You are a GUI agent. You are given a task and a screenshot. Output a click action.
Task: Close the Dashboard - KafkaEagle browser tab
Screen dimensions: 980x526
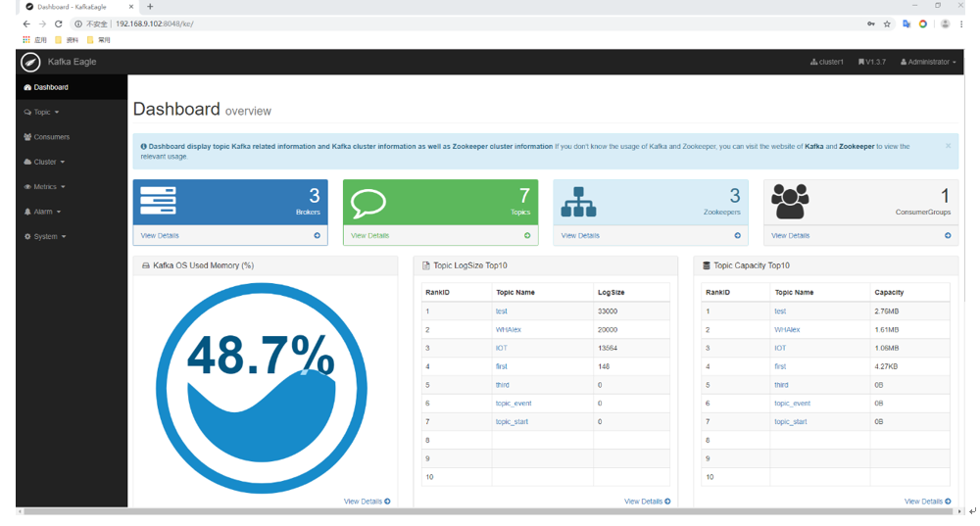[x=131, y=6]
